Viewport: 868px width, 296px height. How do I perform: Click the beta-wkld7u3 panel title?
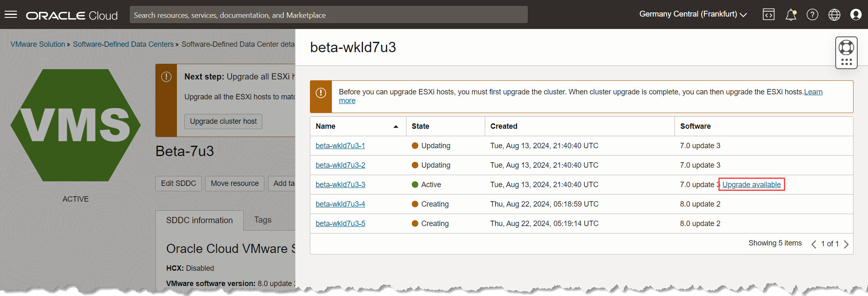pos(353,47)
